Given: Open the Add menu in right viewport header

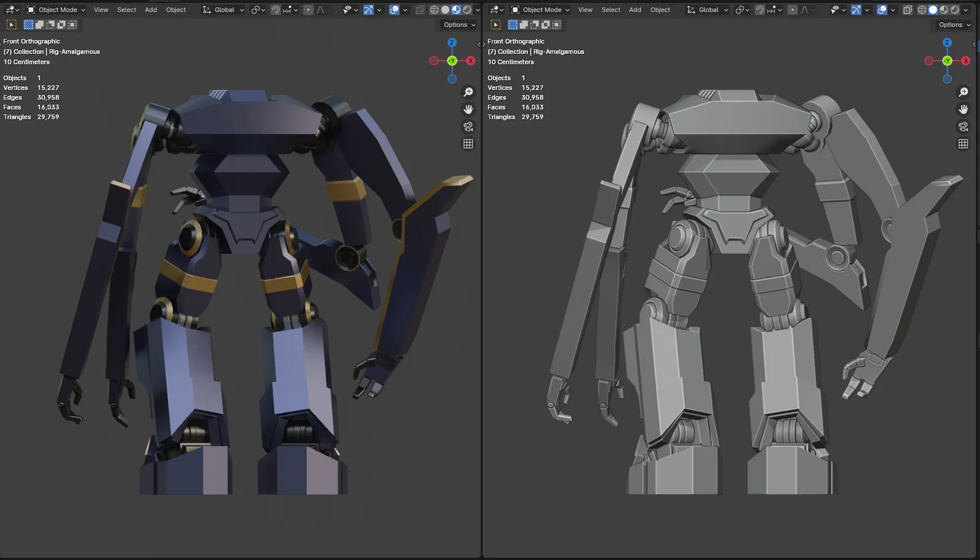Looking at the screenshot, I should tap(635, 10).
